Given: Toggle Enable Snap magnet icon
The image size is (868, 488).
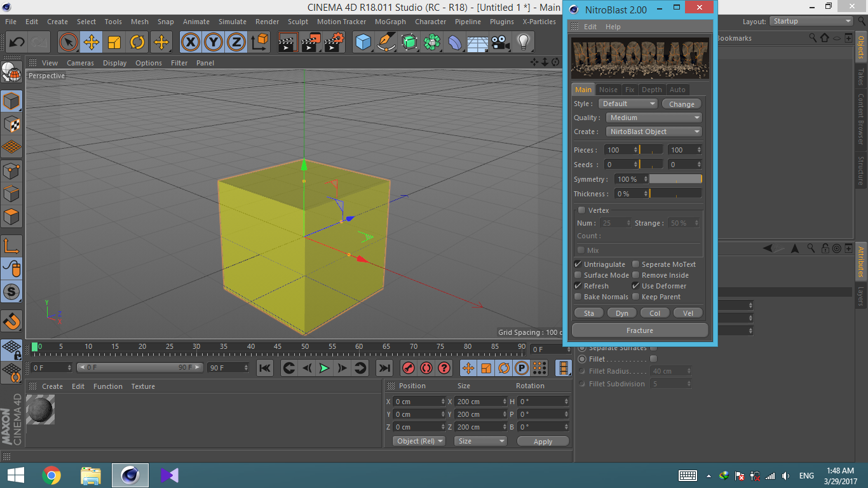Looking at the screenshot, I should click(11, 321).
